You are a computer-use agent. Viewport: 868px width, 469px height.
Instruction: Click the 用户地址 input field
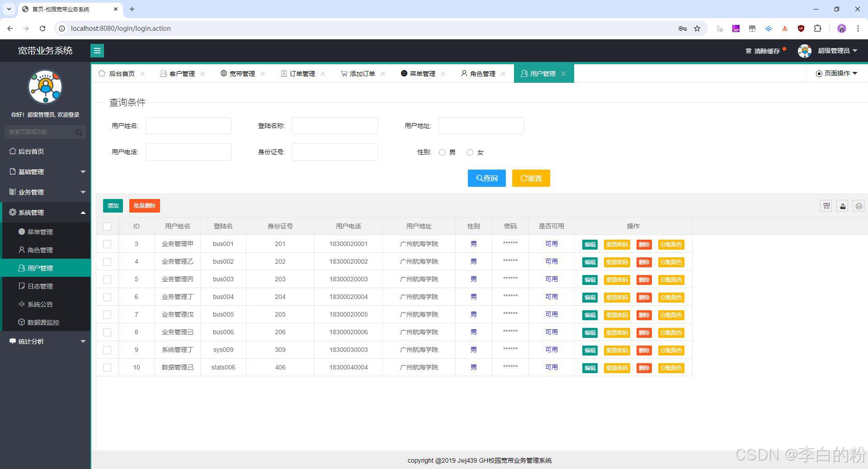pos(481,126)
